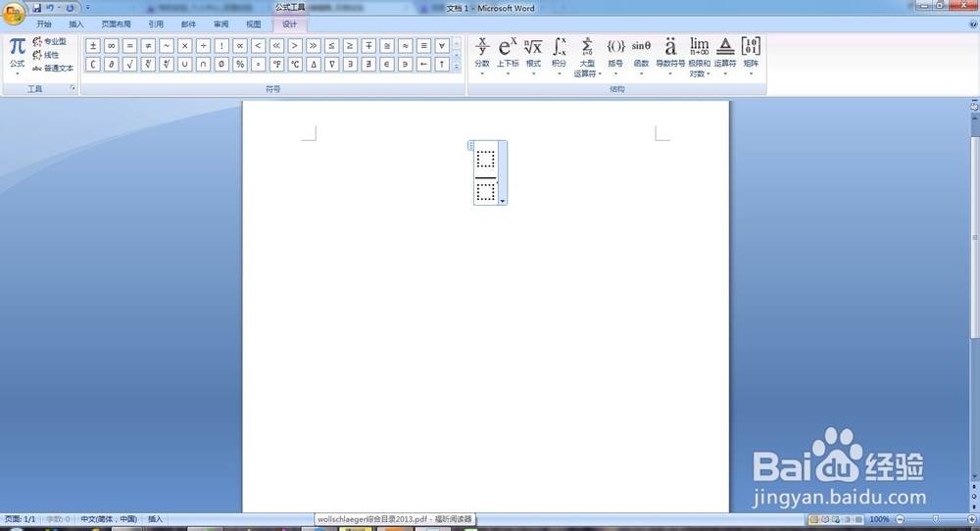Image resolution: width=980 pixels, height=531 pixels.
Task: Insert the intersection ∩ symbol
Action: tap(203, 64)
